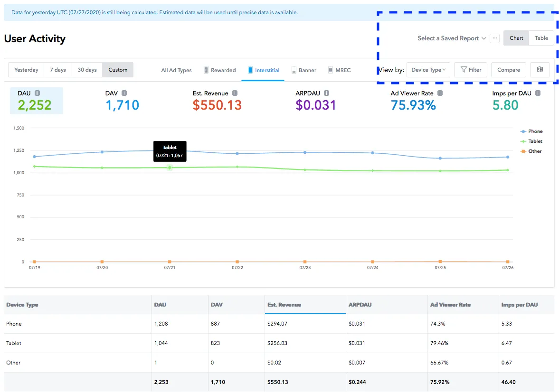
Task: Toggle Phone series in the chart legend
Action: [531, 131]
